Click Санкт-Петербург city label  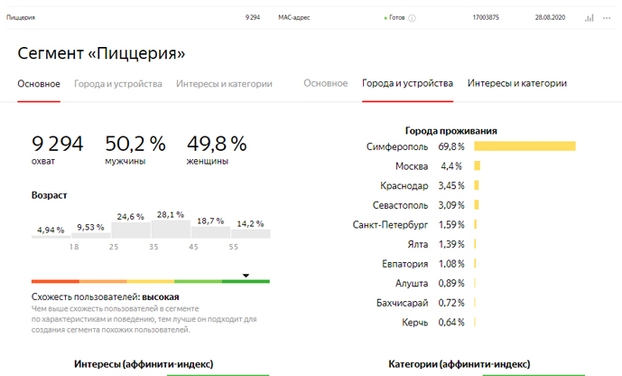click(x=390, y=225)
